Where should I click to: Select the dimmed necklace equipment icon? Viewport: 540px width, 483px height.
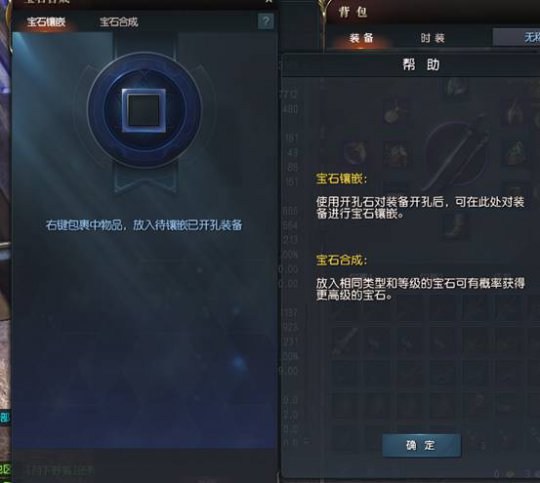coord(394,113)
